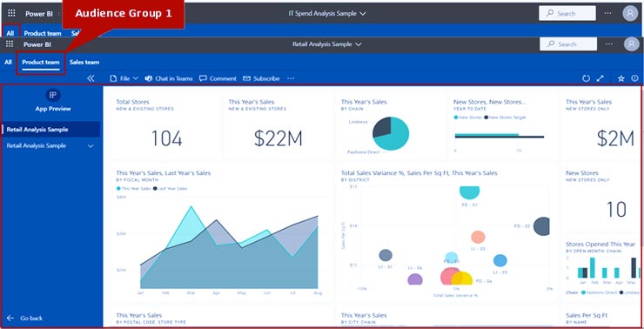Enter full screen mode via arrows icon
Viewport: 644px width, 329px height.
tap(600, 78)
